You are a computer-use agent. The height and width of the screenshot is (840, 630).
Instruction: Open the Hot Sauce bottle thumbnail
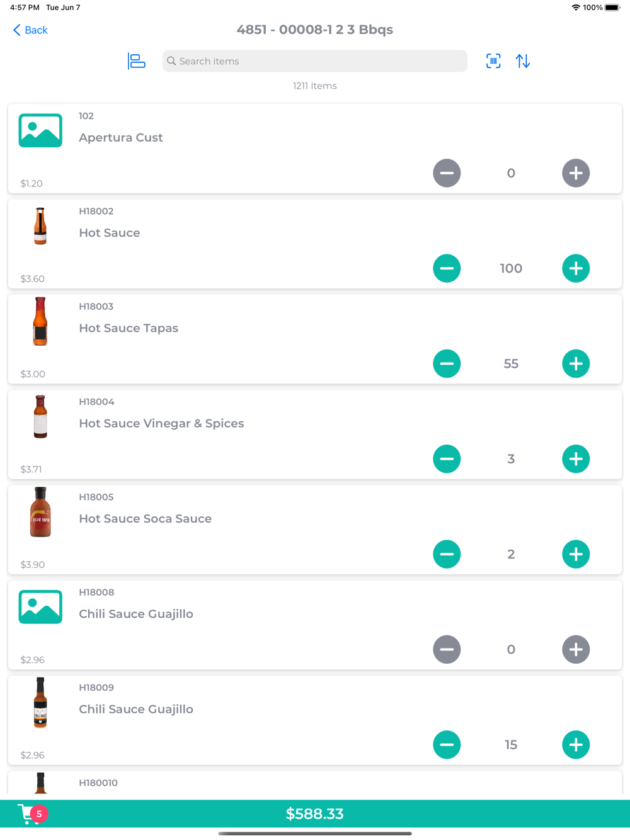[40, 226]
